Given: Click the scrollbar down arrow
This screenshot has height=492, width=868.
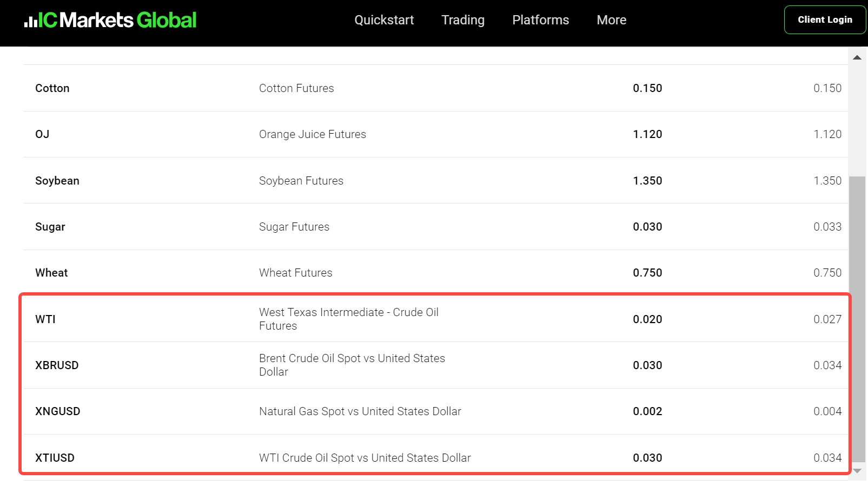Looking at the screenshot, I should (x=857, y=471).
